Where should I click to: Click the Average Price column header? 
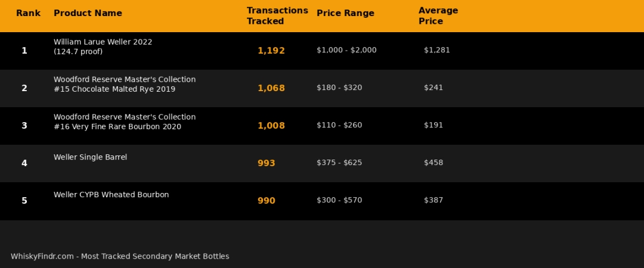coord(438,16)
